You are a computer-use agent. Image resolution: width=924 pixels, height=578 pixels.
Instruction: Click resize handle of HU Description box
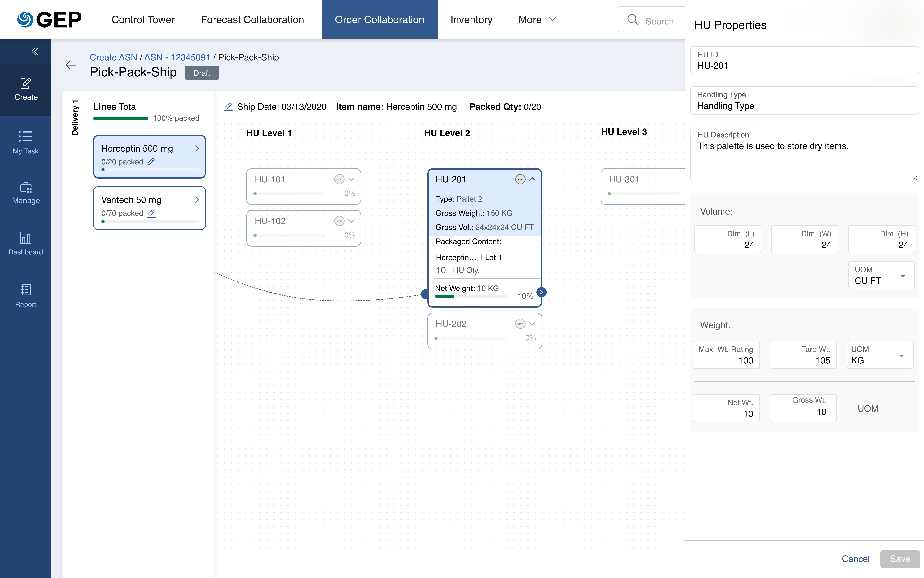tap(915, 178)
